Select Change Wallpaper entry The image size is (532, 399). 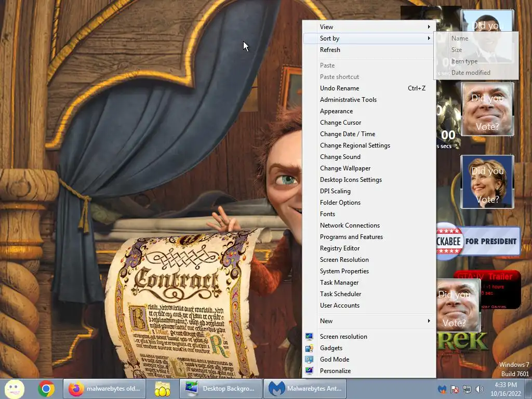tap(369, 168)
